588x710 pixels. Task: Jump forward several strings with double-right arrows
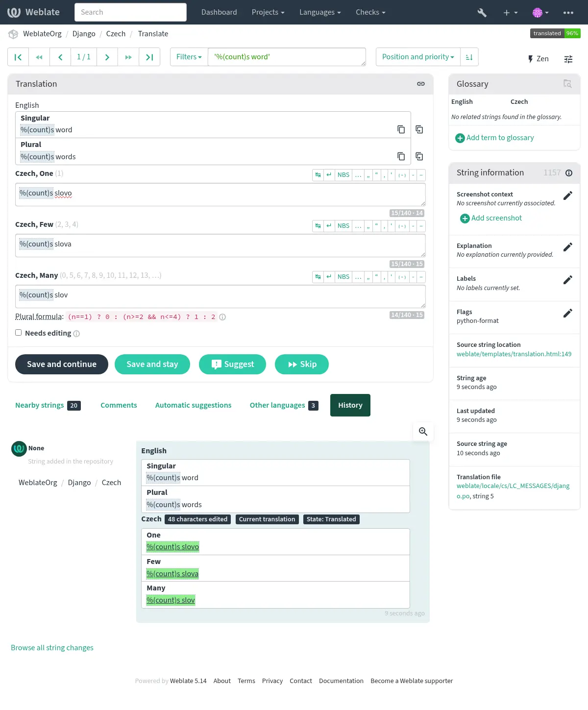[128, 57]
